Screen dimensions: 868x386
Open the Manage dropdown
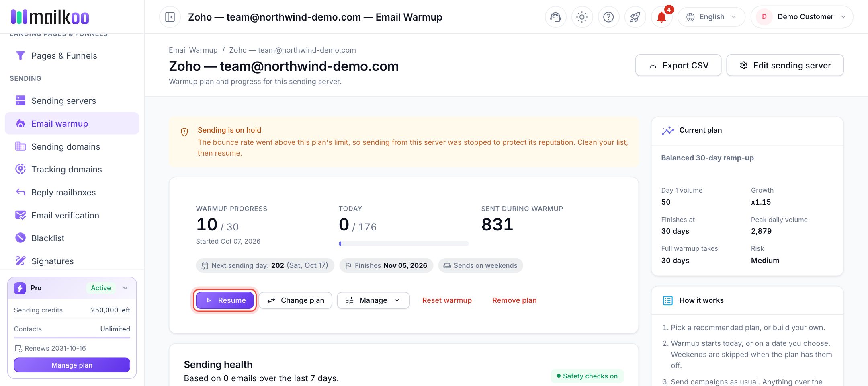[373, 300]
